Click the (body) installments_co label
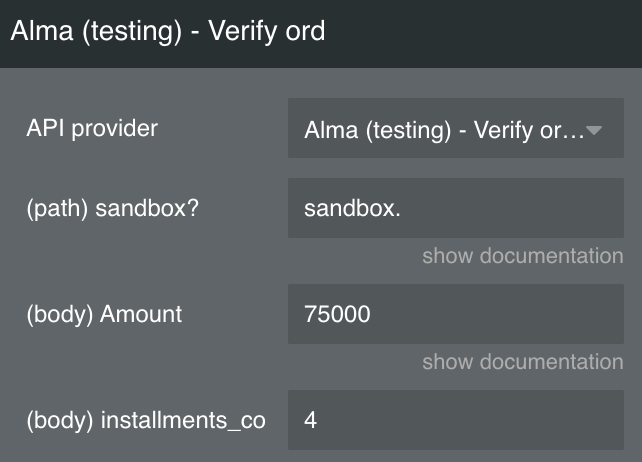642x462 pixels. tap(146, 421)
